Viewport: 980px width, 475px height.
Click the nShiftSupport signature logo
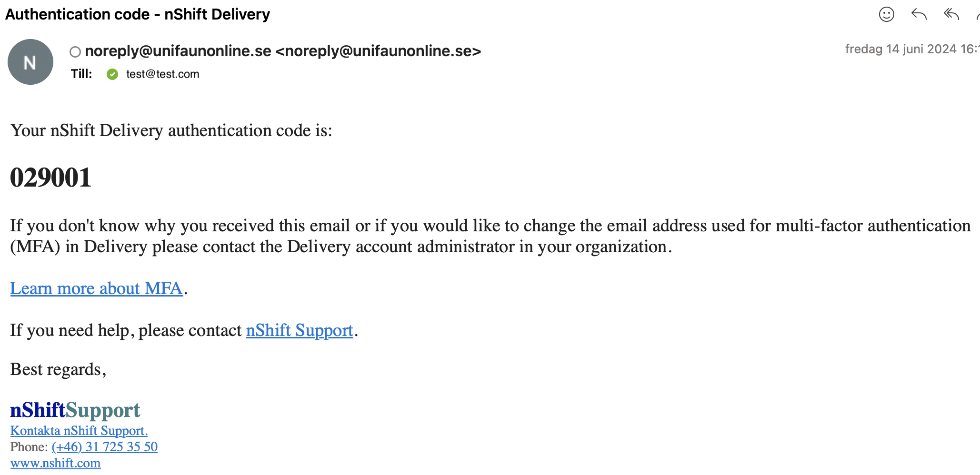point(75,410)
